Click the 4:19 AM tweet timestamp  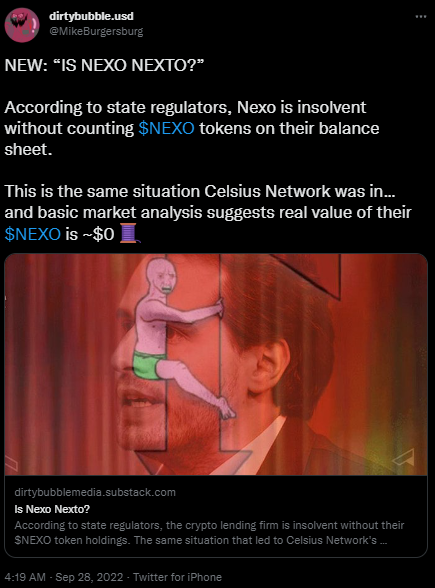pos(25,577)
